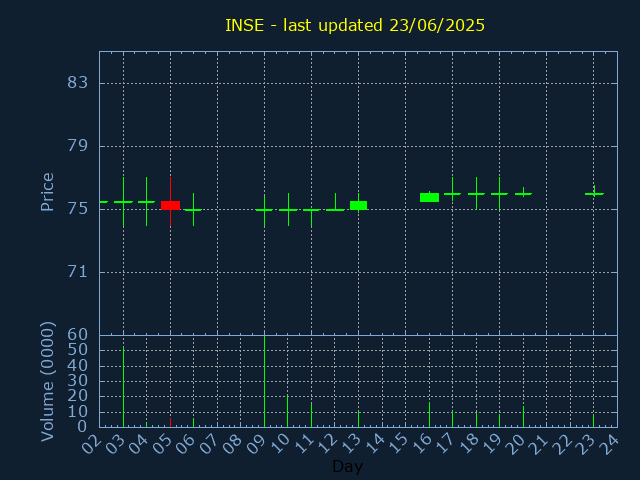Click the Volume (0000) axis title

click(47, 381)
